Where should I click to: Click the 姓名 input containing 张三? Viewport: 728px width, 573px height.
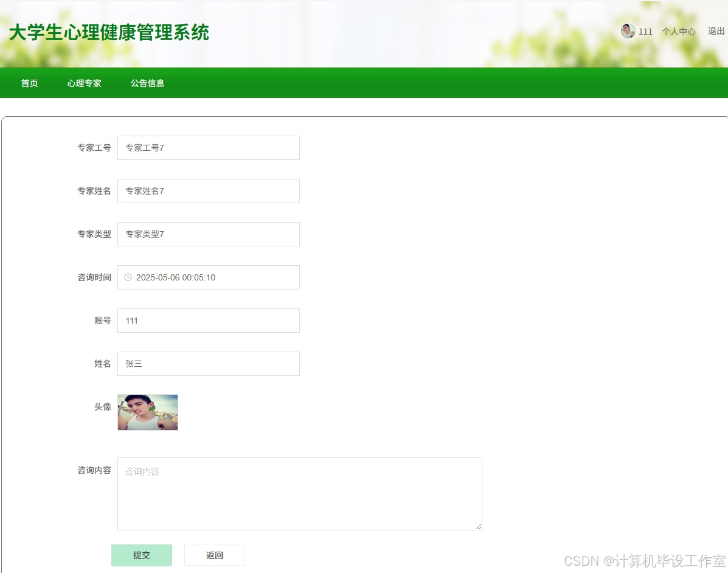coord(208,364)
